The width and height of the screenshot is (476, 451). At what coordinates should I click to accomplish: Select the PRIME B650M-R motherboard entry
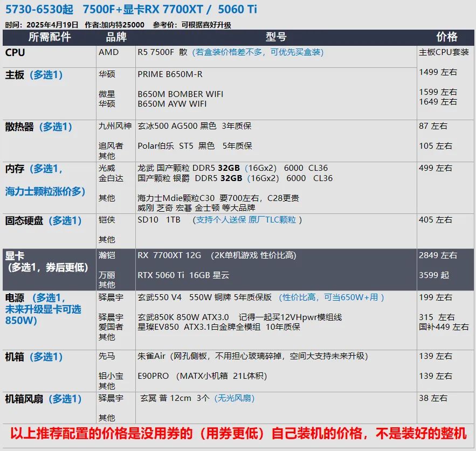pos(170,74)
